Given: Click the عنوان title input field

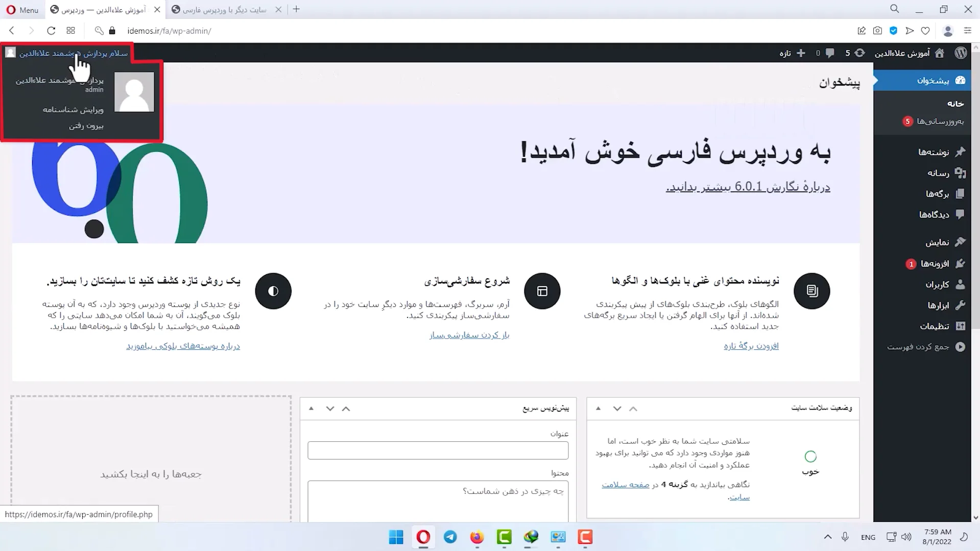Looking at the screenshot, I should (x=438, y=450).
